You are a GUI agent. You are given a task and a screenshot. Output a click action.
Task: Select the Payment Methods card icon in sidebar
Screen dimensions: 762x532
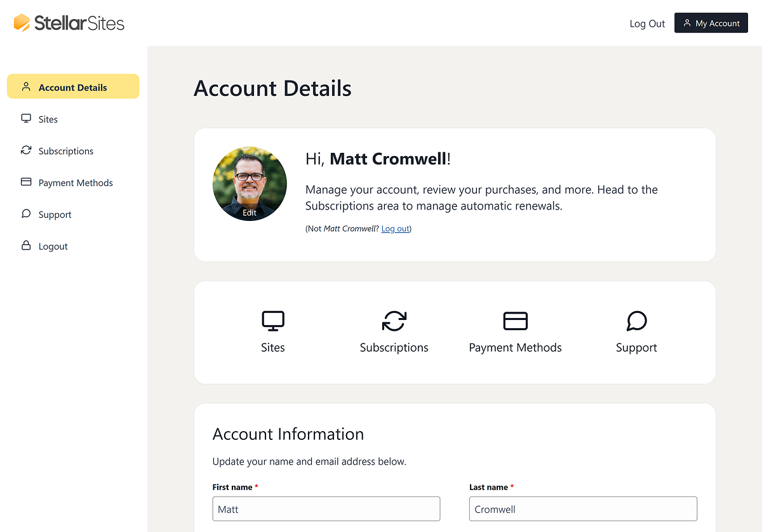pyautogui.click(x=25, y=182)
